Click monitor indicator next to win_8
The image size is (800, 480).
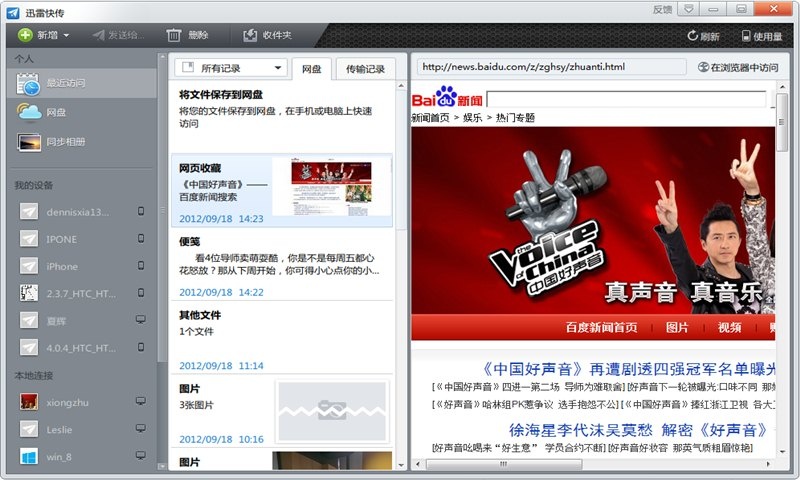(x=141, y=456)
